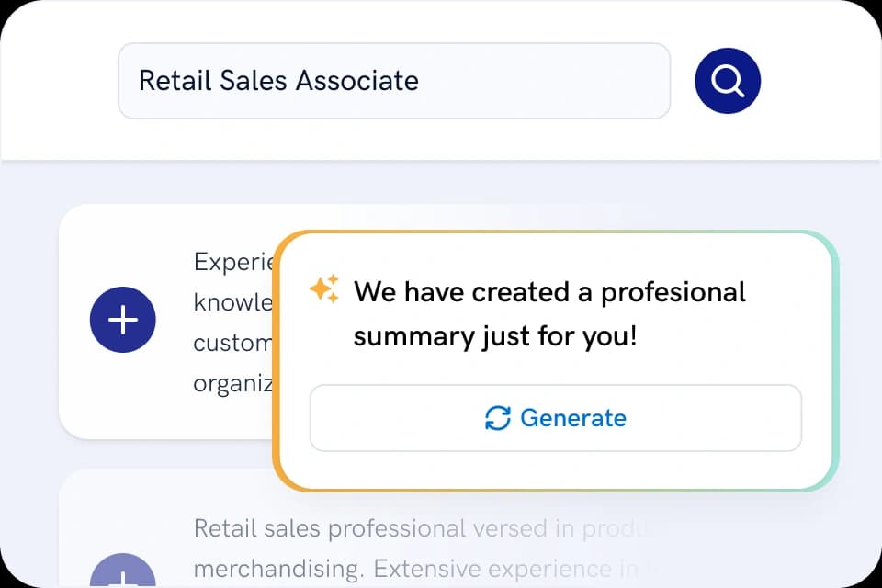
Task: Click Generate to create a professional summary
Action: [555, 418]
